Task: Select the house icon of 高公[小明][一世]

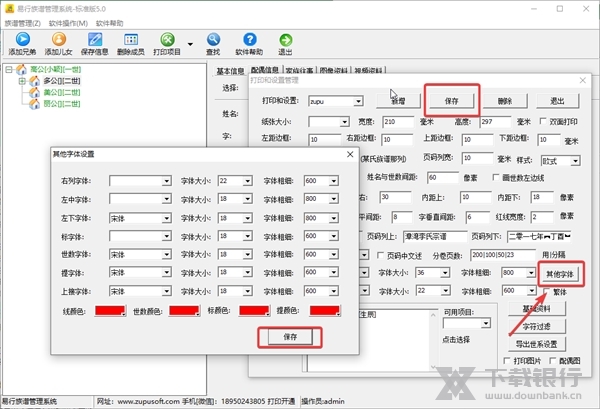Action: point(21,70)
